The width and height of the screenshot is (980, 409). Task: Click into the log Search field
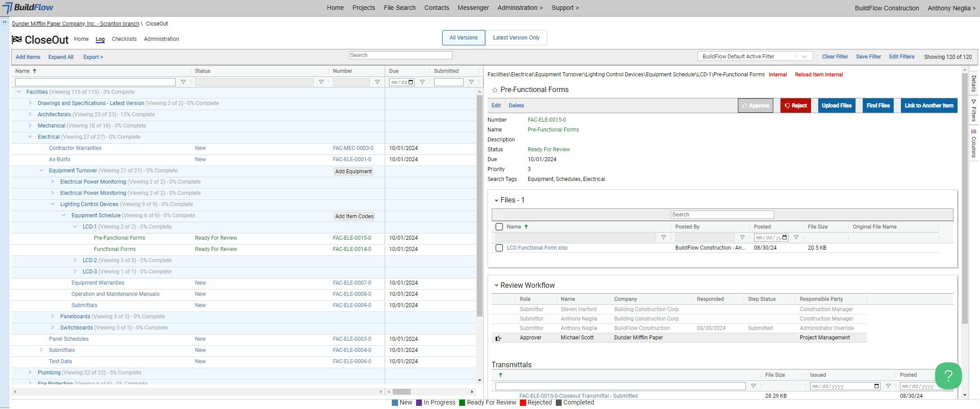coord(400,55)
